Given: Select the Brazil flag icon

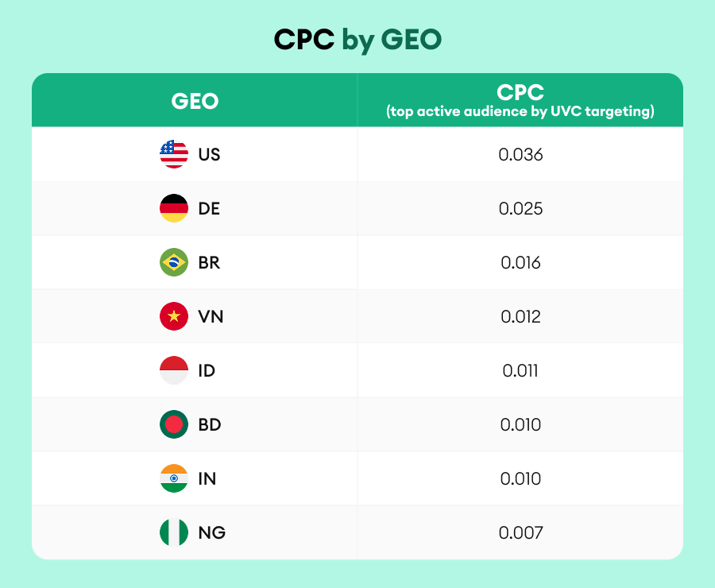Looking at the screenshot, I should (174, 262).
